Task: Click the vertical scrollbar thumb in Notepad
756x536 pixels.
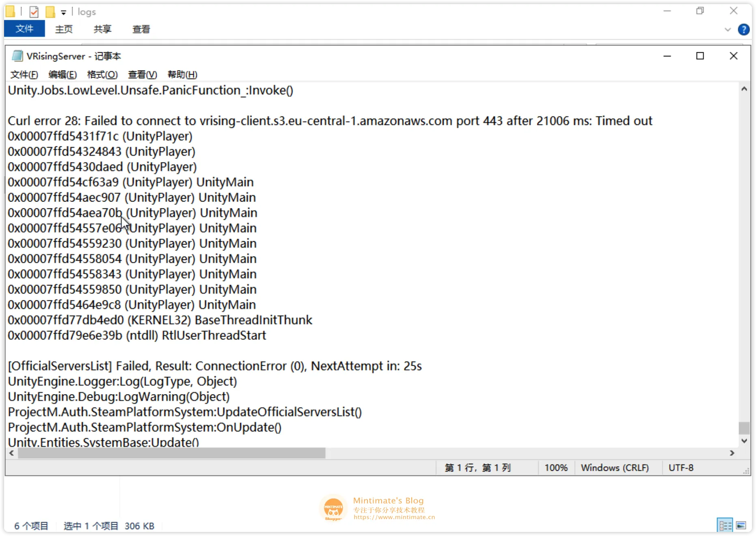Action: (x=744, y=428)
